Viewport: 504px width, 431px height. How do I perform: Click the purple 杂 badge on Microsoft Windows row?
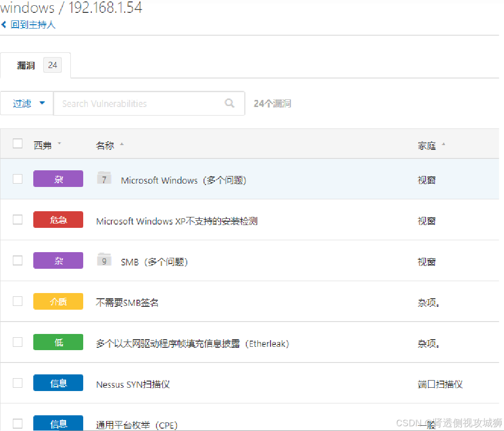(x=58, y=178)
